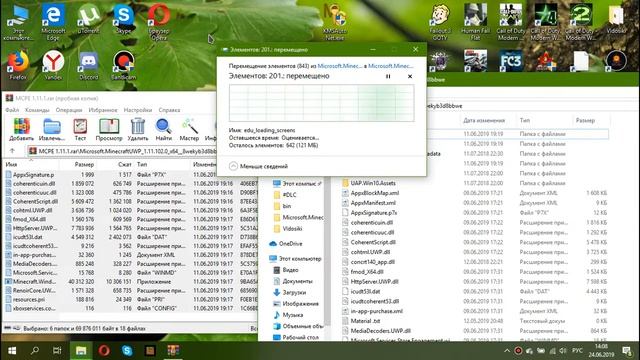This screenshot has width=640, height=360.
Task: Select Видео in Explorer navigation pane
Action: click(x=290, y=270)
